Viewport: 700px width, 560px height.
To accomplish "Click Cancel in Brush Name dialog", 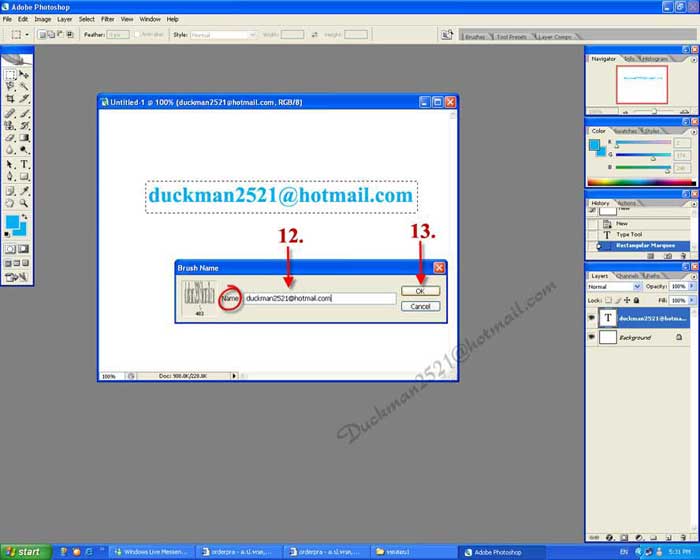I will [420, 306].
